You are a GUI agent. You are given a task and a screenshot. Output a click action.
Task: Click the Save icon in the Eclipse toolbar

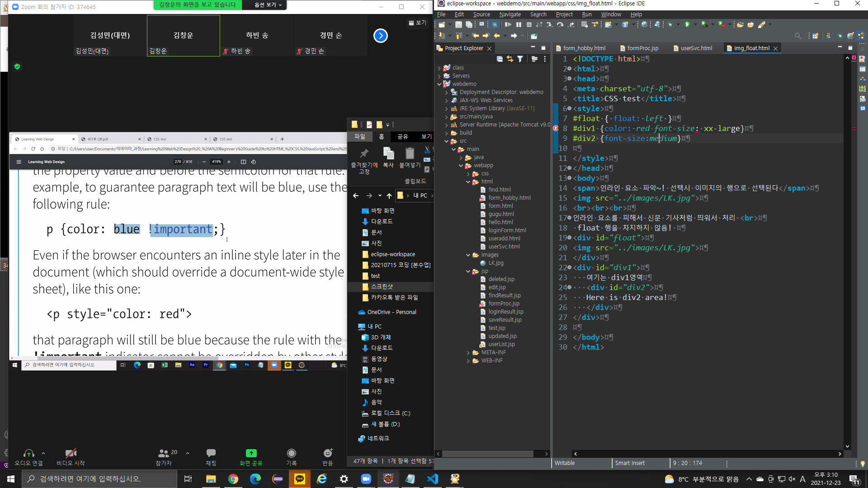pos(458,25)
